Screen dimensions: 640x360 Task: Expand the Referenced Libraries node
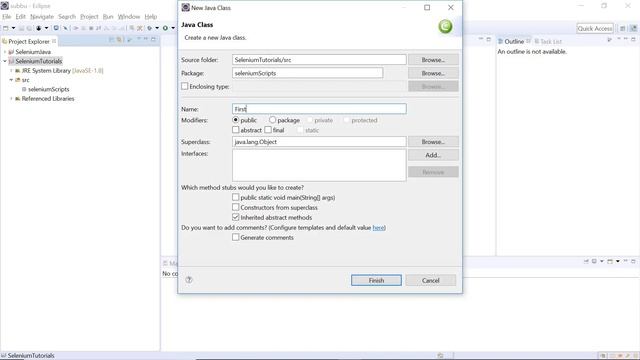coord(11,99)
